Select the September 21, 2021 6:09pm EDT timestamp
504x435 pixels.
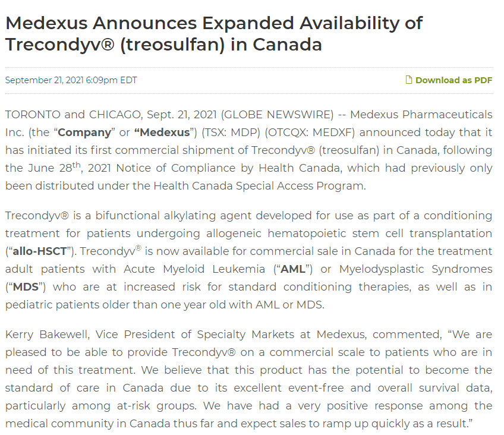coord(71,80)
